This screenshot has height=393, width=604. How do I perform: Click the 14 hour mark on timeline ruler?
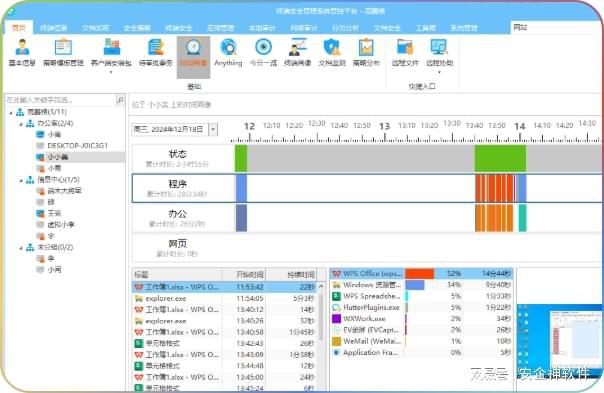click(x=519, y=126)
